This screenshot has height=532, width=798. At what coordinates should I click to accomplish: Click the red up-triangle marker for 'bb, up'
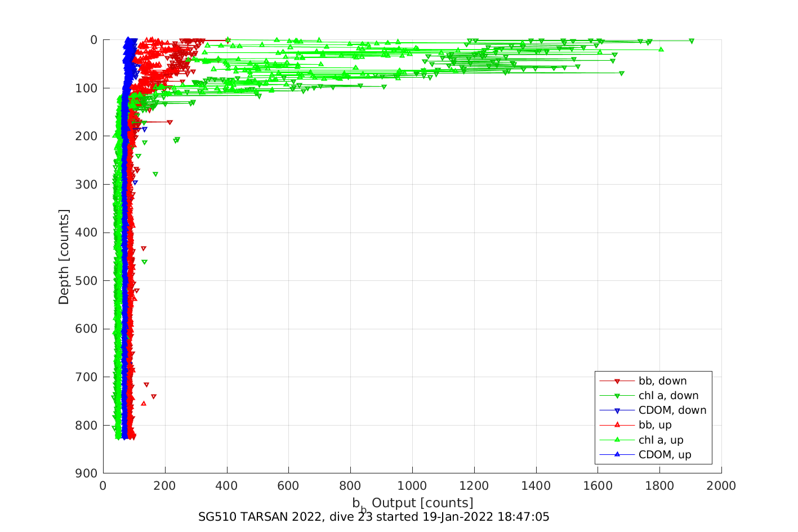[617, 425]
